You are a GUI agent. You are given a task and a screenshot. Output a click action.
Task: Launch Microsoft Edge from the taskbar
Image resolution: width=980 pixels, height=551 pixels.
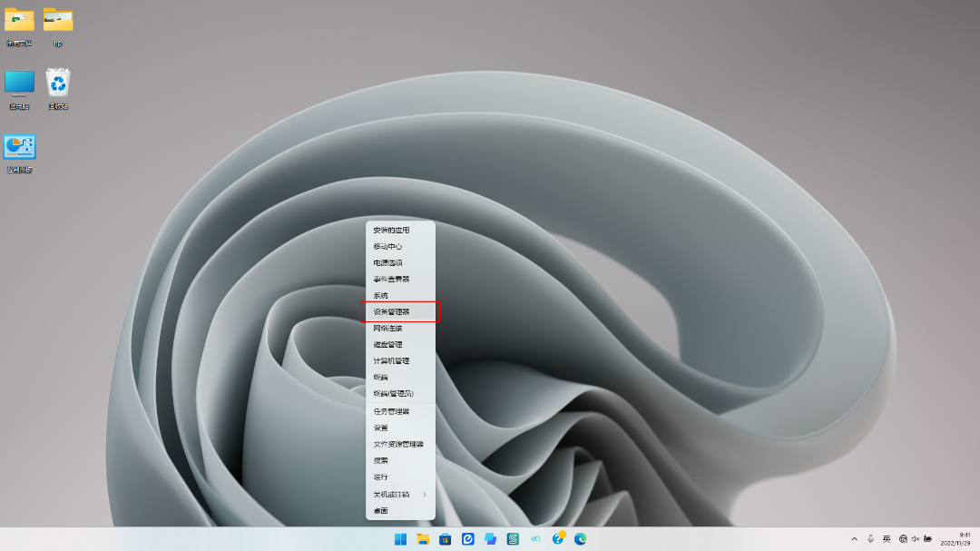[580, 539]
